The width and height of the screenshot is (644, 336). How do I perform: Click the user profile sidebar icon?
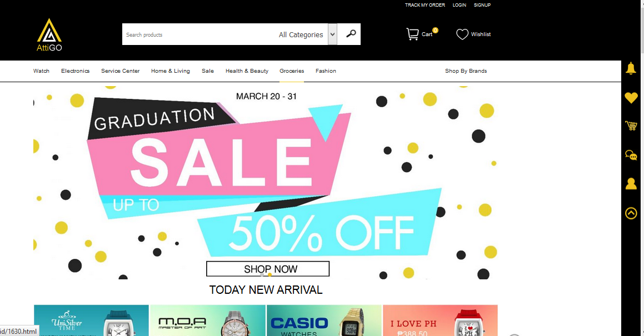(x=631, y=184)
